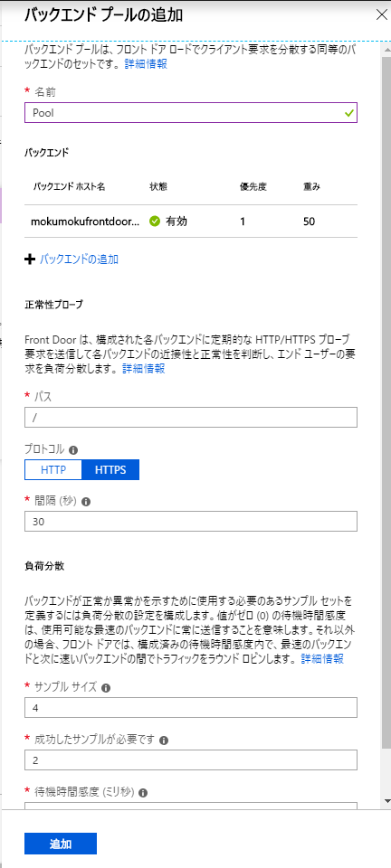Click the info icon next to サンプル サイズ
This screenshot has height=868, width=391.
(106, 688)
